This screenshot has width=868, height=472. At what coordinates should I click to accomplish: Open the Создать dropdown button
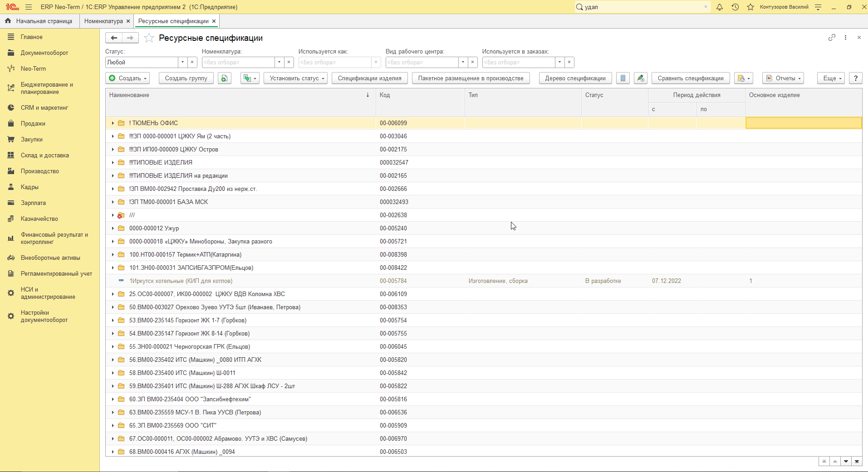tap(128, 78)
